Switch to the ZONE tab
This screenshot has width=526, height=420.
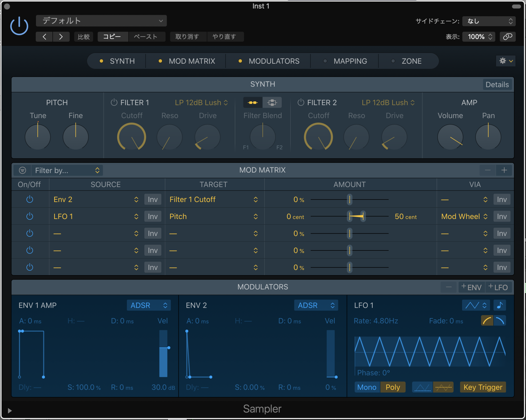click(x=411, y=61)
